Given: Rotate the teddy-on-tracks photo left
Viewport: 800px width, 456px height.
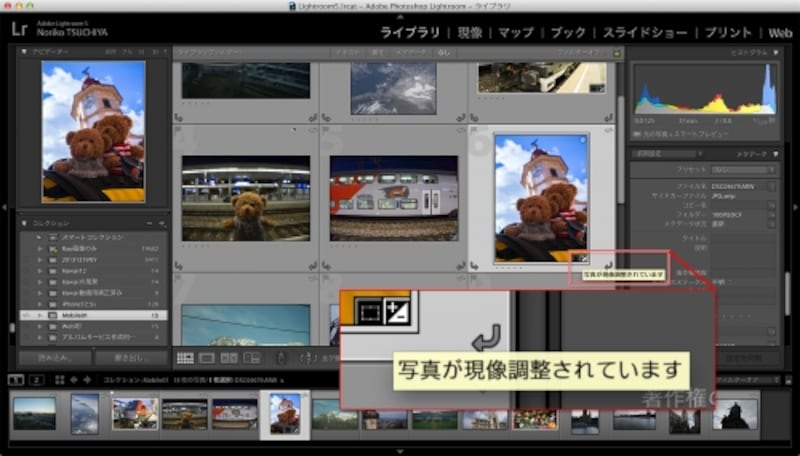Looking at the screenshot, I should (x=179, y=266).
